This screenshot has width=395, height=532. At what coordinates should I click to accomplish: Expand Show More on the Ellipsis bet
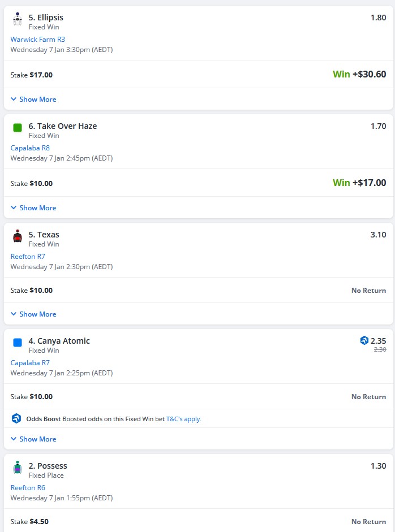33,100
